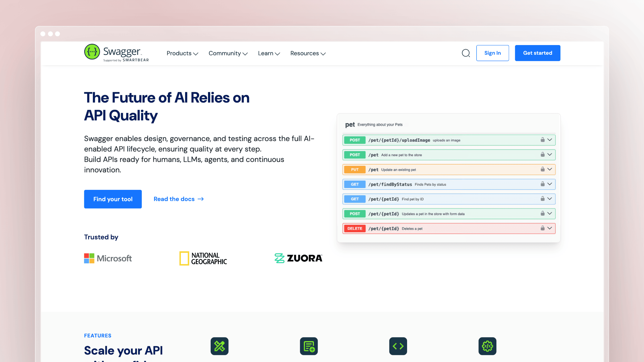Click the 'pet' section heading
The height and width of the screenshot is (362, 644).
[350, 125]
